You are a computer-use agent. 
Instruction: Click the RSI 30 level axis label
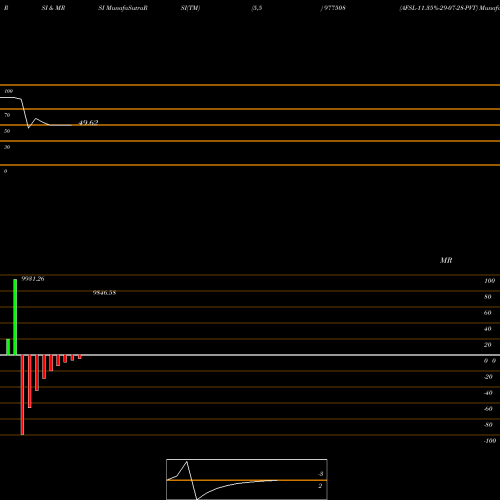(x=7, y=147)
